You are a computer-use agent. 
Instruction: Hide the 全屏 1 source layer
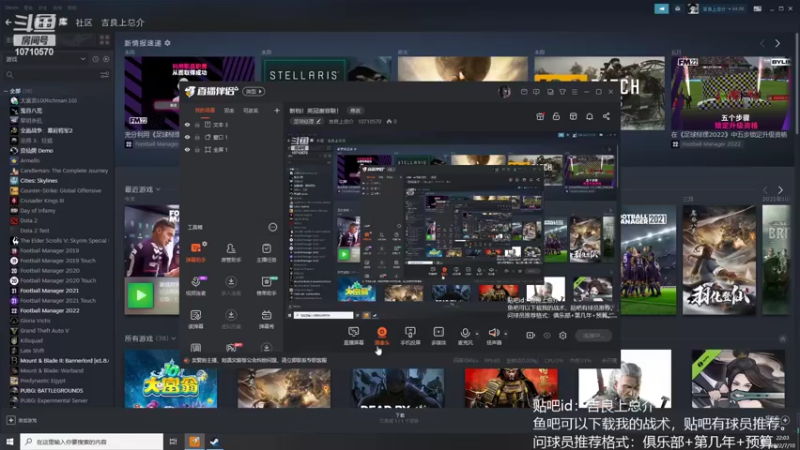pos(187,149)
